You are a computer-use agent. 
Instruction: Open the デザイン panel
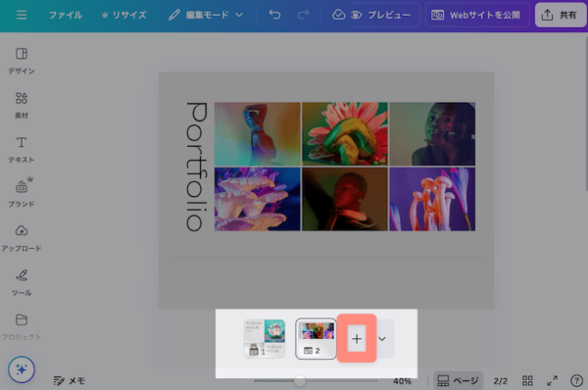point(22,61)
